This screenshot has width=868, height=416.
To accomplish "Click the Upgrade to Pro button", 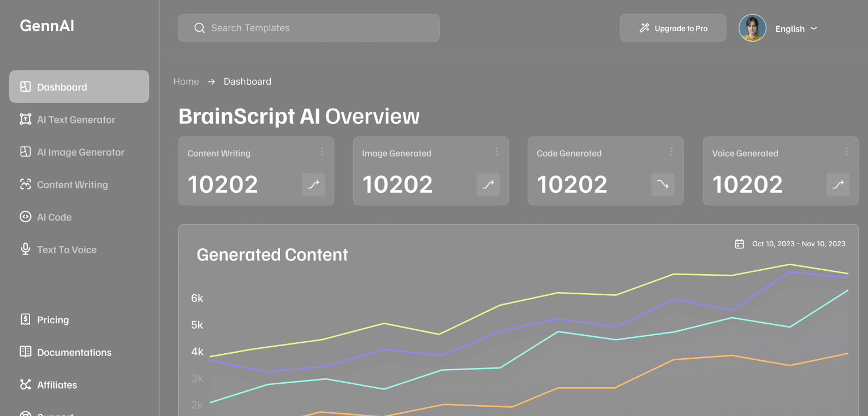I will 673,28.
